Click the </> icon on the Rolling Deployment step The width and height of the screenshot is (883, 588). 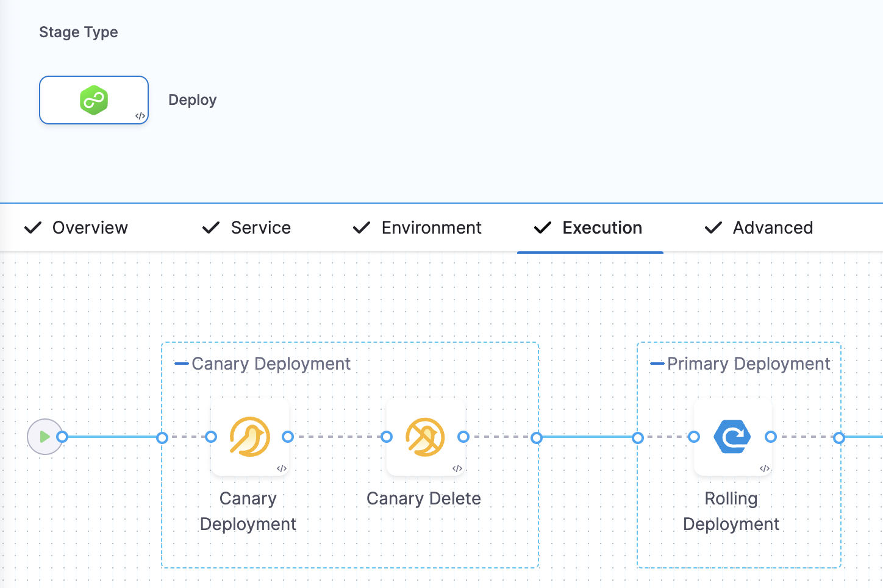point(765,468)
